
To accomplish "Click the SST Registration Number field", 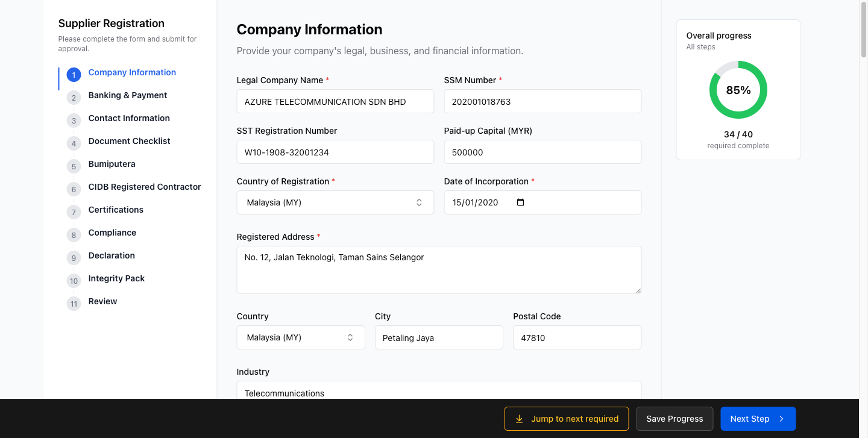I will pos(335,152).
